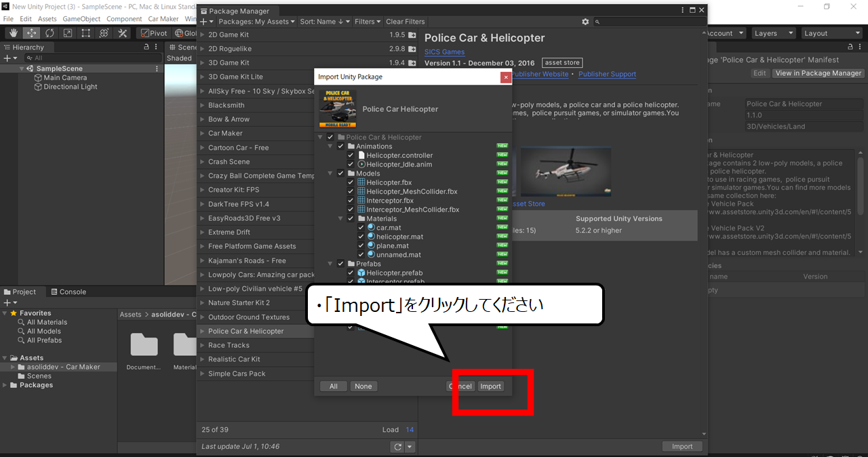Select the Hand tool in Unity toolbar

click(14, 33)
